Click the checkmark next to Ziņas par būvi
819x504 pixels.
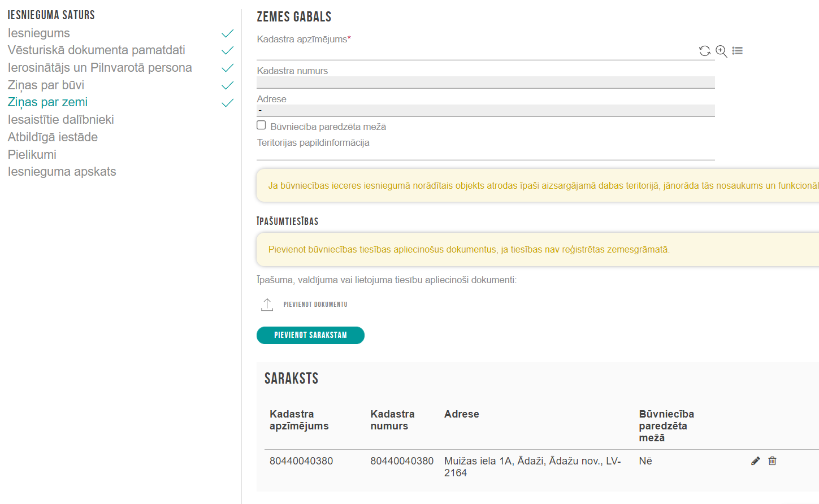click(x=227, y=85)
